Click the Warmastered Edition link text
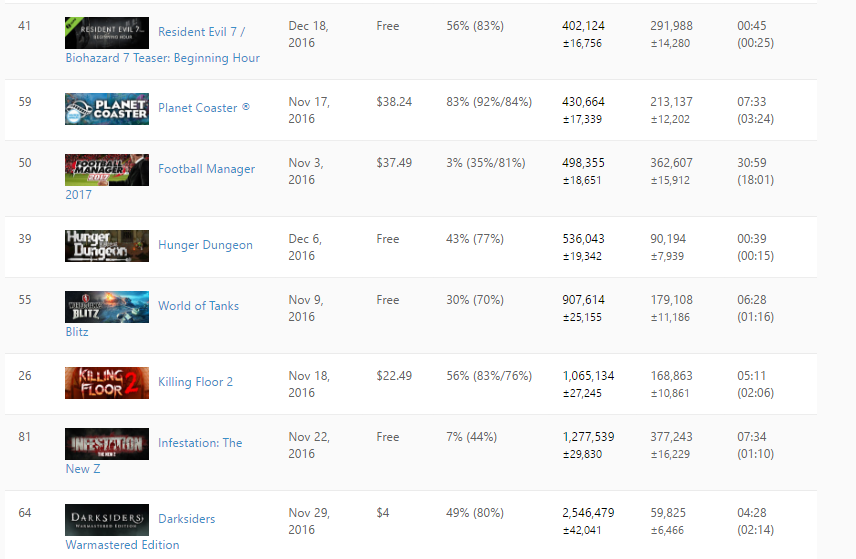856x559 pixels. (122, 545)
